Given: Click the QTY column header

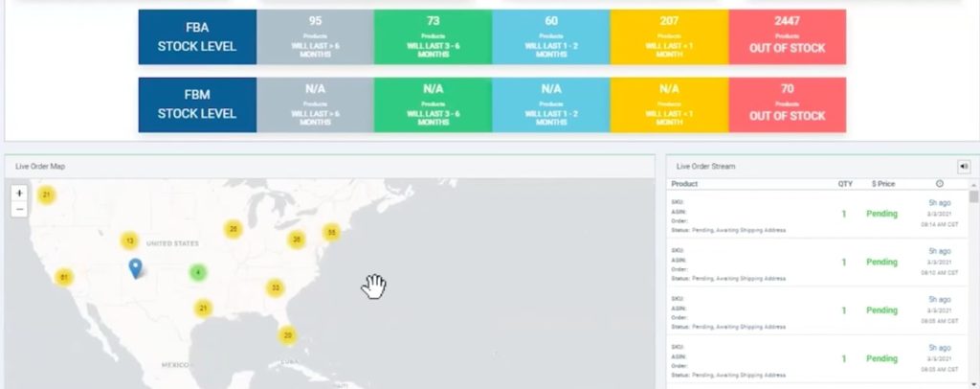Looking at the screenshot, I should (x=845, y=184).
